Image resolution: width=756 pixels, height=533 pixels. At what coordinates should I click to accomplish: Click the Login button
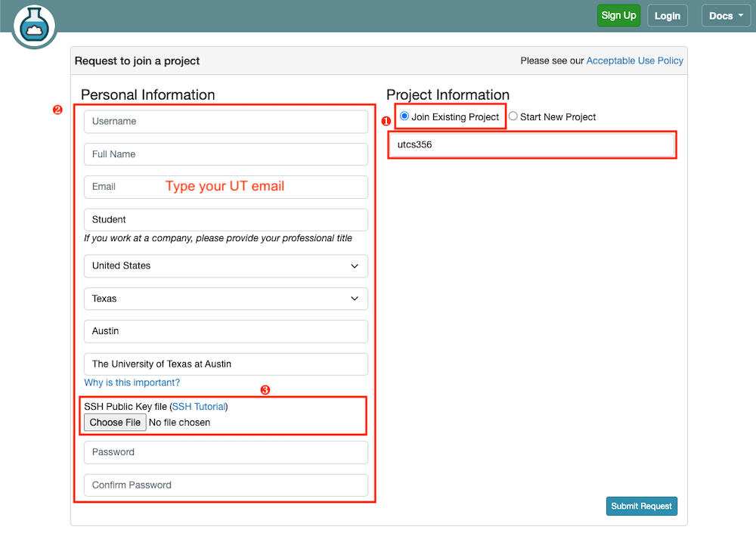[667, 15]
